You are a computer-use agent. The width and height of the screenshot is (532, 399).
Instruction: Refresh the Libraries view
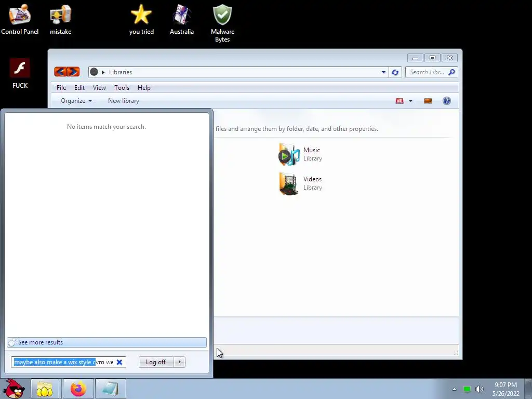pos(395,72)
